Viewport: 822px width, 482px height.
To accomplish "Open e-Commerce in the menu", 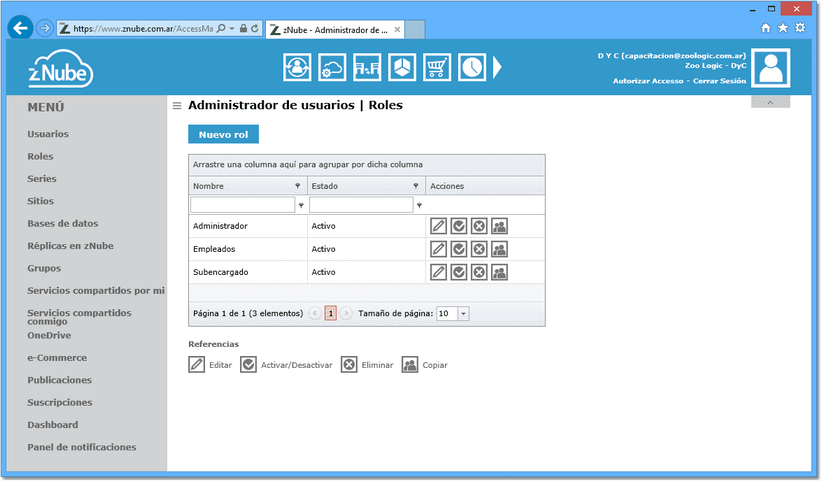I will click(x=57, y=358).
